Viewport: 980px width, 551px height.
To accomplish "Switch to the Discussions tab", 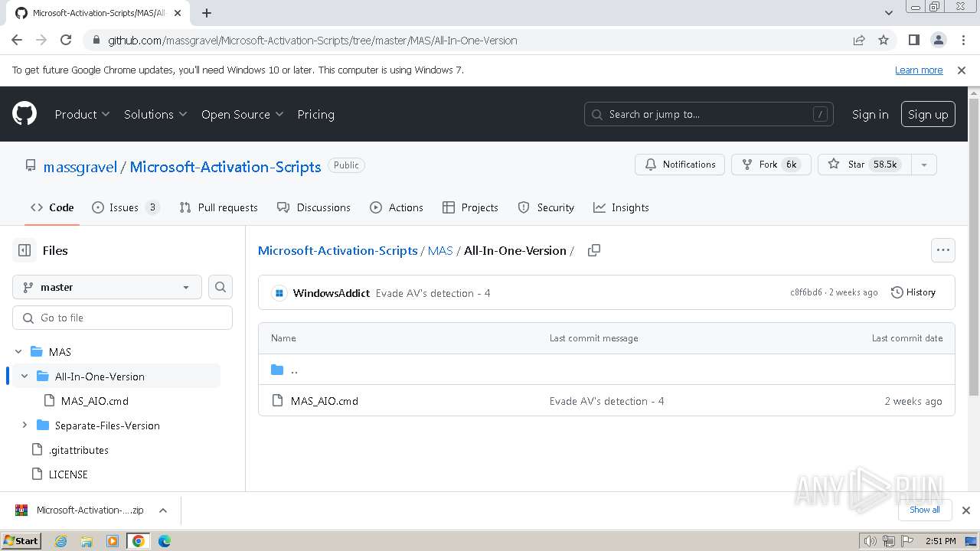I will (314, 207).
